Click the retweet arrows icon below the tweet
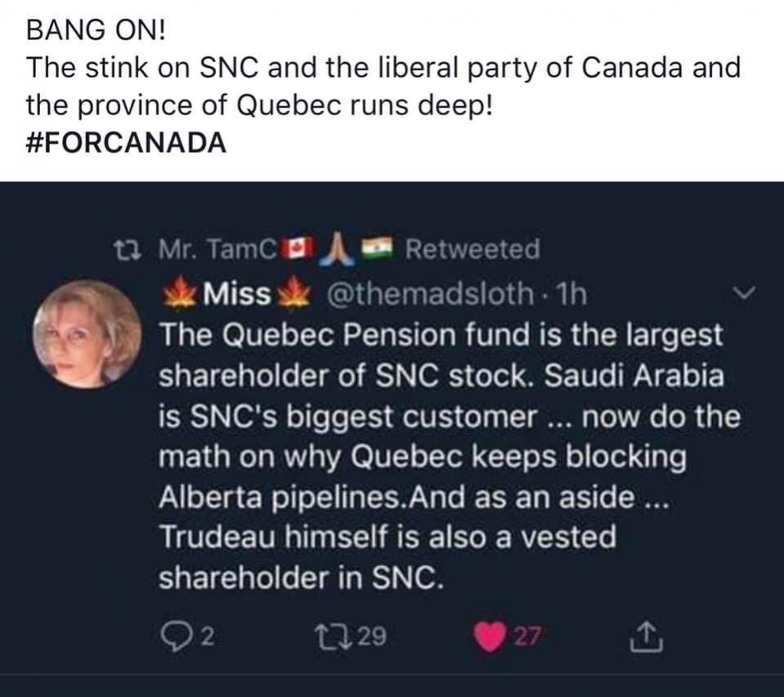The image size is (784, 697). pyautogui.click(x=330, y=635)
